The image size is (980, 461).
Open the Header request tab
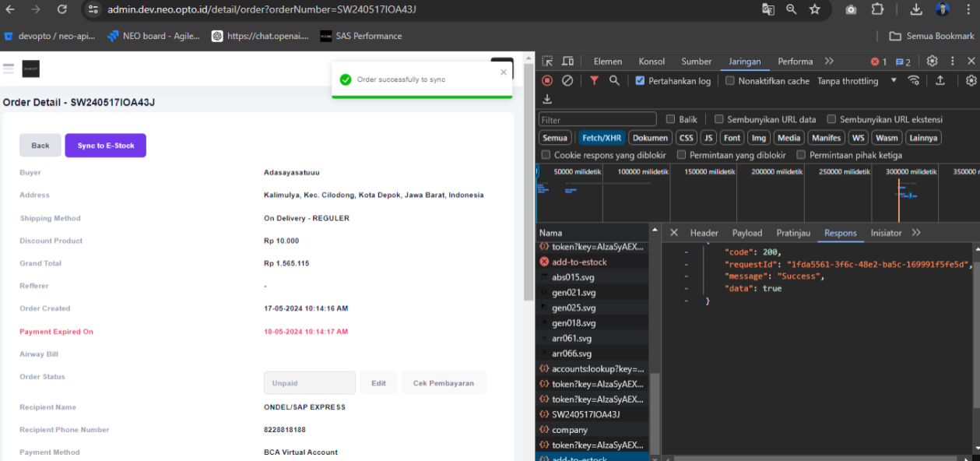pyautogui.click(x=704, y=233)
